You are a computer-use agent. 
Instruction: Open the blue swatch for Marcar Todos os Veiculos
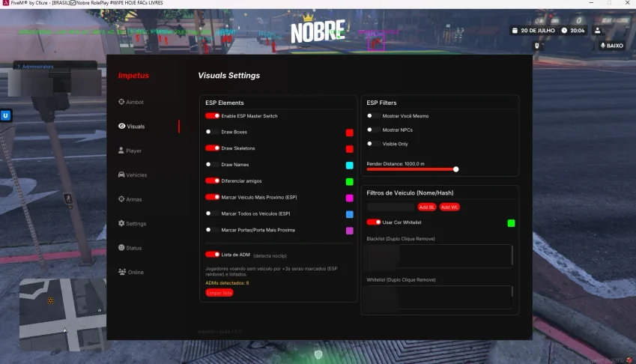tap(349, 214)
